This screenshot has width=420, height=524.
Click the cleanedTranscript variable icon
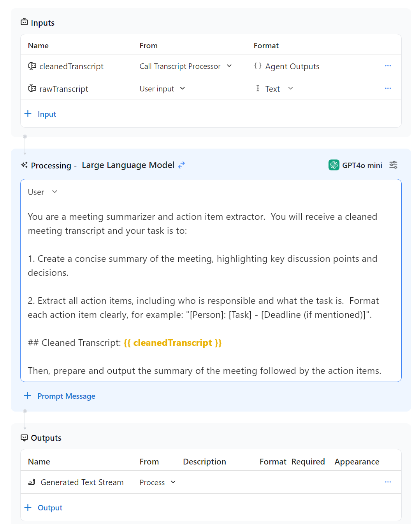click(32, 66)
